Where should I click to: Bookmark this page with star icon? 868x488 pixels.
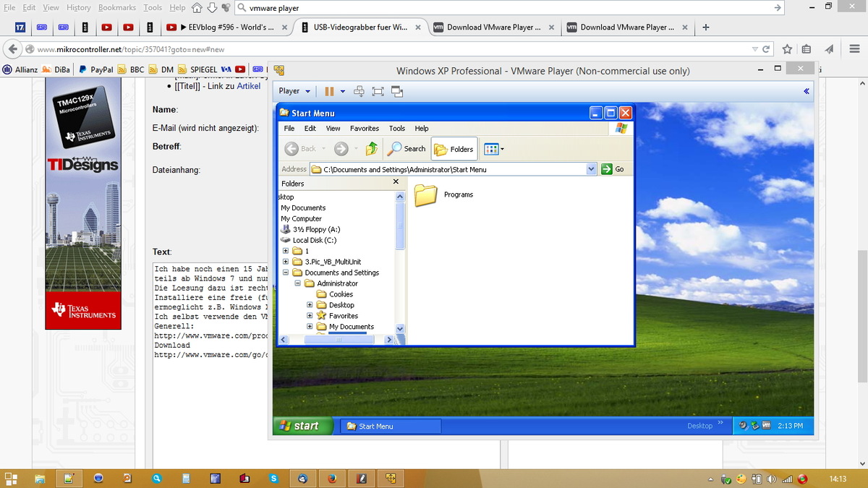(x=787, y=49)
